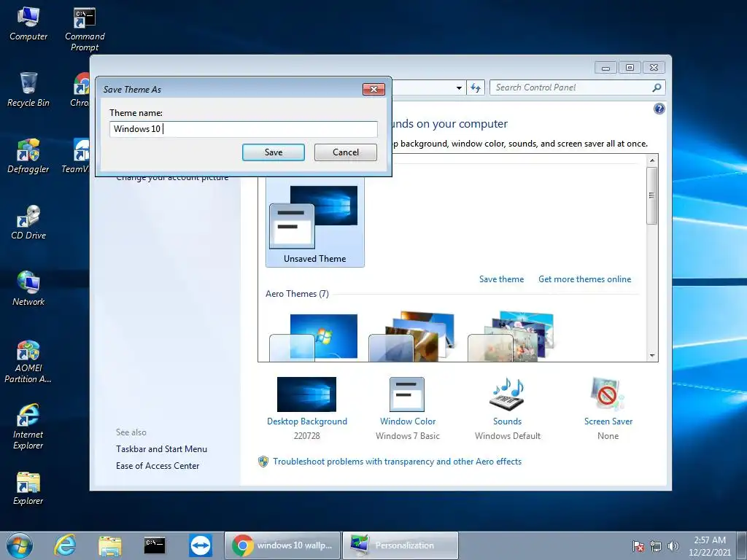
Task: Select the Explorer desktop shortcut
Action: (28, 488)
